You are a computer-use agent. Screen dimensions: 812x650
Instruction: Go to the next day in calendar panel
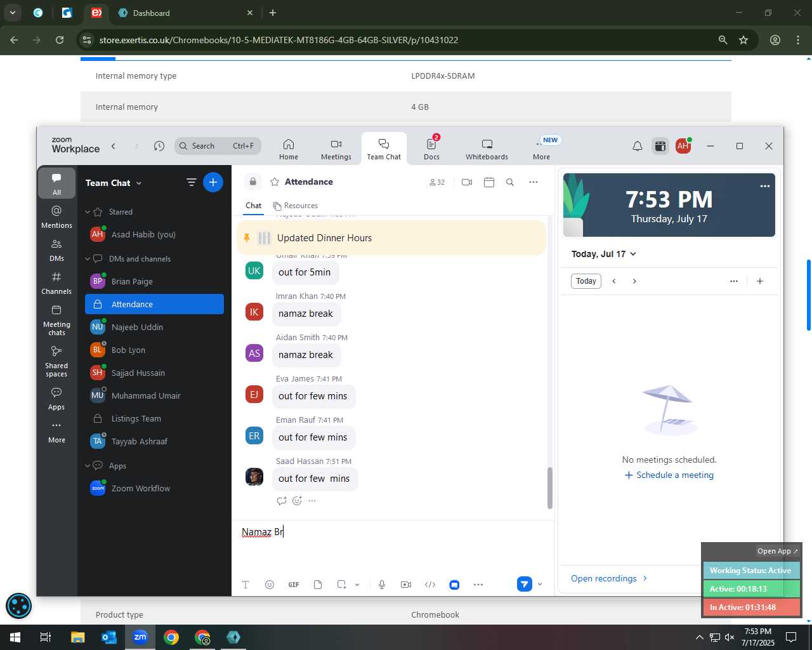tap(634, 281)
